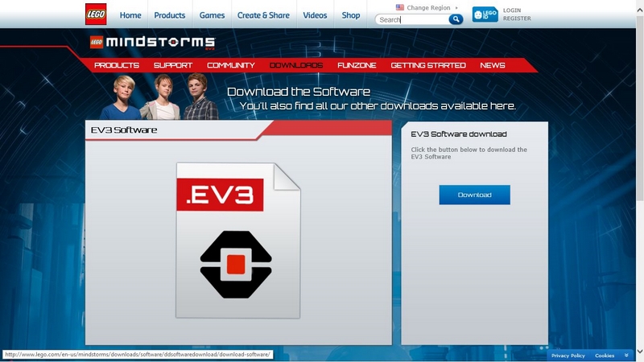Select the COMMUNITY tab
Image resolution: width=644 pixels, height=362 pixels.
[231, 65]
